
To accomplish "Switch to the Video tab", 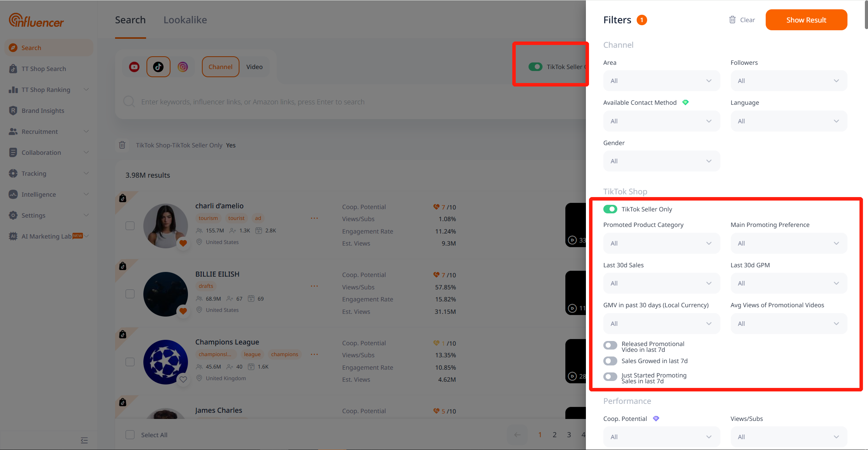I will (254, 67).
